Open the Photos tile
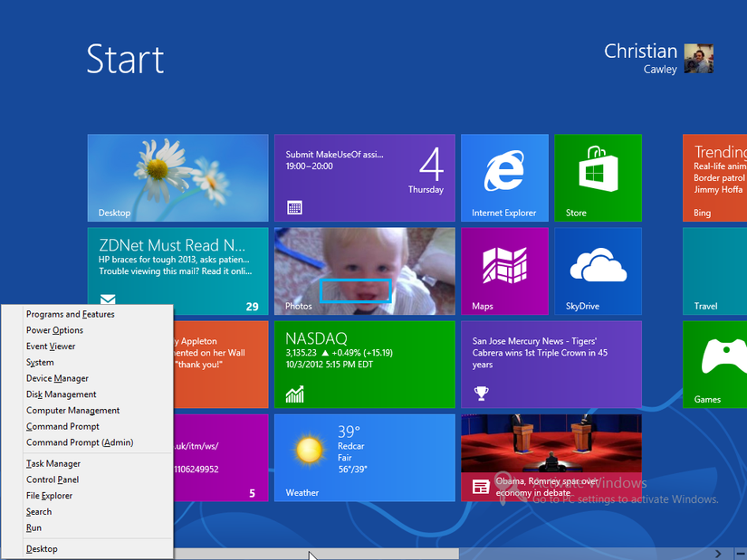This screenshot has width=747, height=560. coord(365,271)
